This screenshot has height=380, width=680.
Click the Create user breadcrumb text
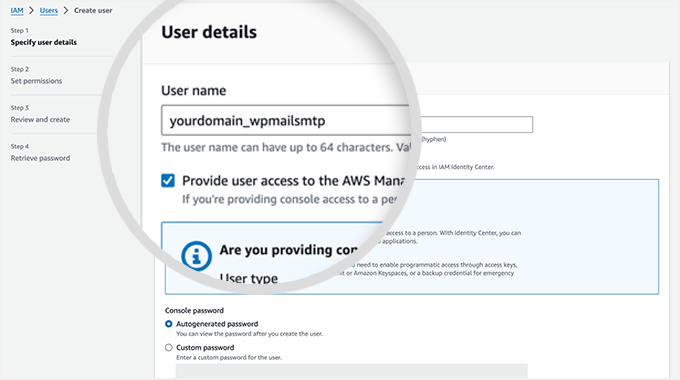[93, 10]
